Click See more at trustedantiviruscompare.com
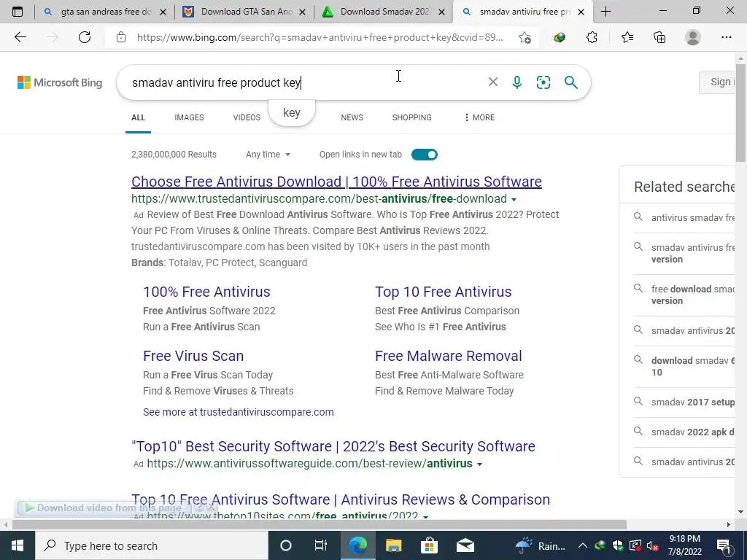 click(239, 412)
